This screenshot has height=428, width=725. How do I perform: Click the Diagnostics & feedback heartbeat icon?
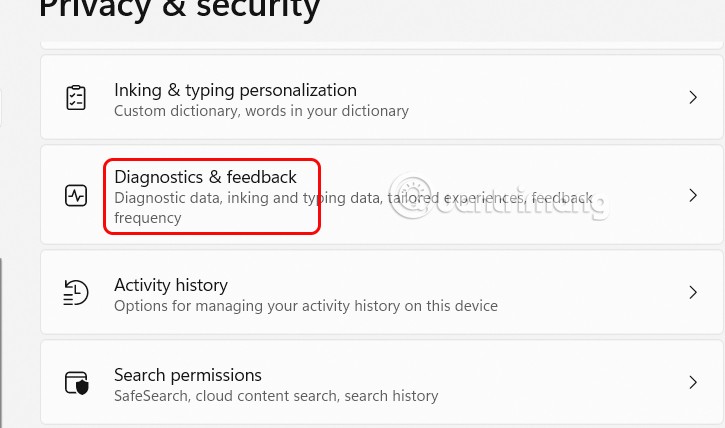[x=76, y=196]
